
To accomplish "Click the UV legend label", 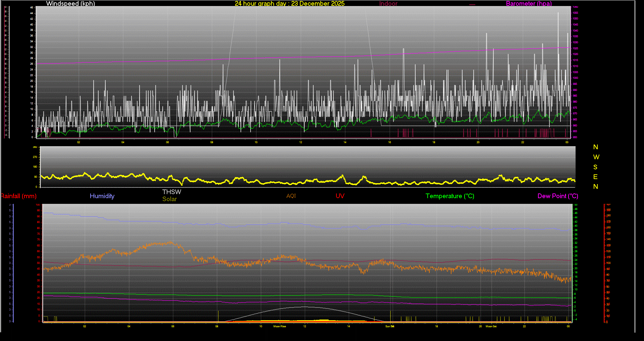I will tap(340, 196).
